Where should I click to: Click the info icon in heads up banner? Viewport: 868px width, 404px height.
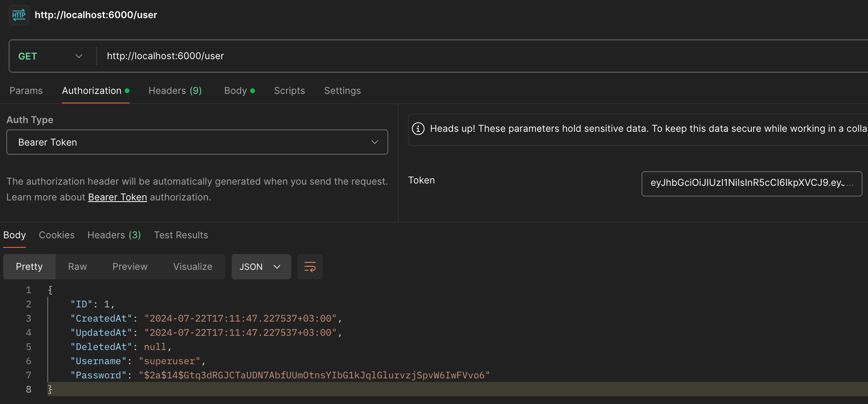tap(418, 129)
